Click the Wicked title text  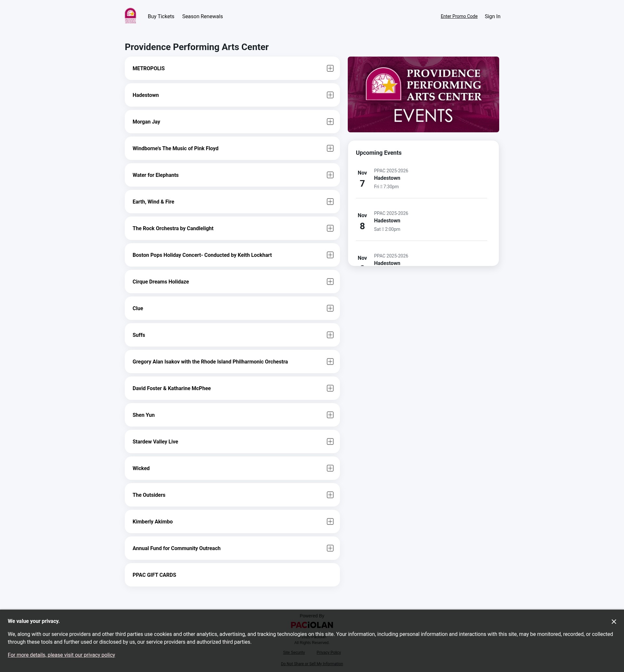click(x=141, y=468)
